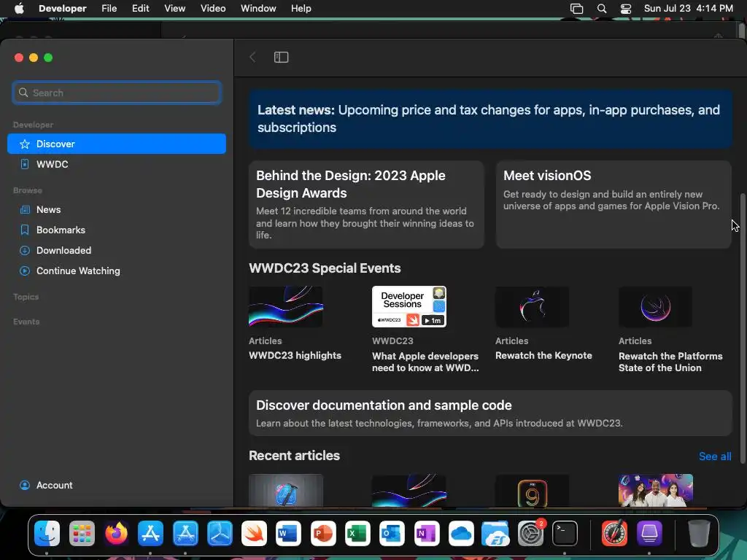Launch PowerPoint from the Dock
This screenshot has width=747, height=560.
(x=323, y=533)
